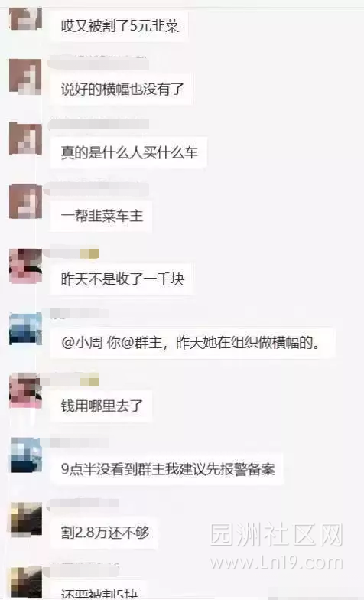364x600 pixels.
Task: Click the message '哎又被割了5元韭菜'
Action: pos(119,26)
